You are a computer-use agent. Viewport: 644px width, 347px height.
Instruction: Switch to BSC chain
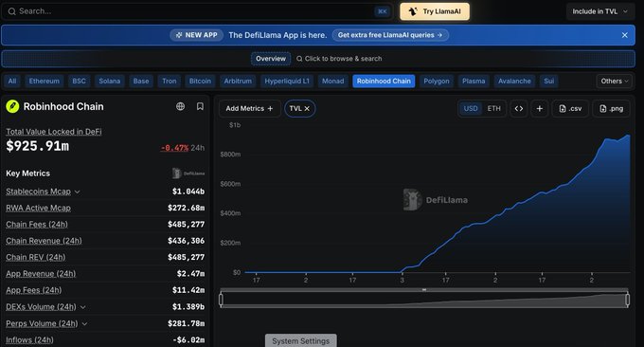79,82
